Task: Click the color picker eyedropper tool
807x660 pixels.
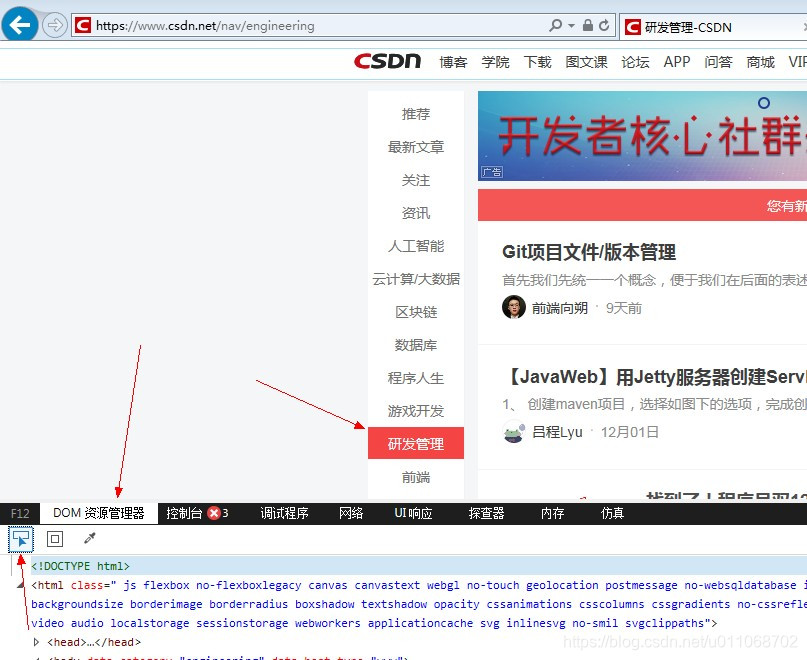Action: 90,539
